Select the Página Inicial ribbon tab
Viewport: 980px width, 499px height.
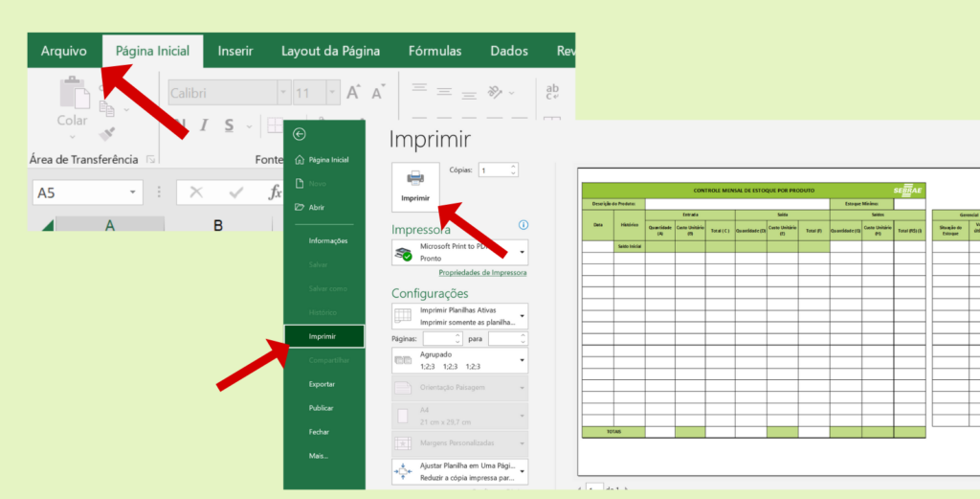(x=152, y=52)
